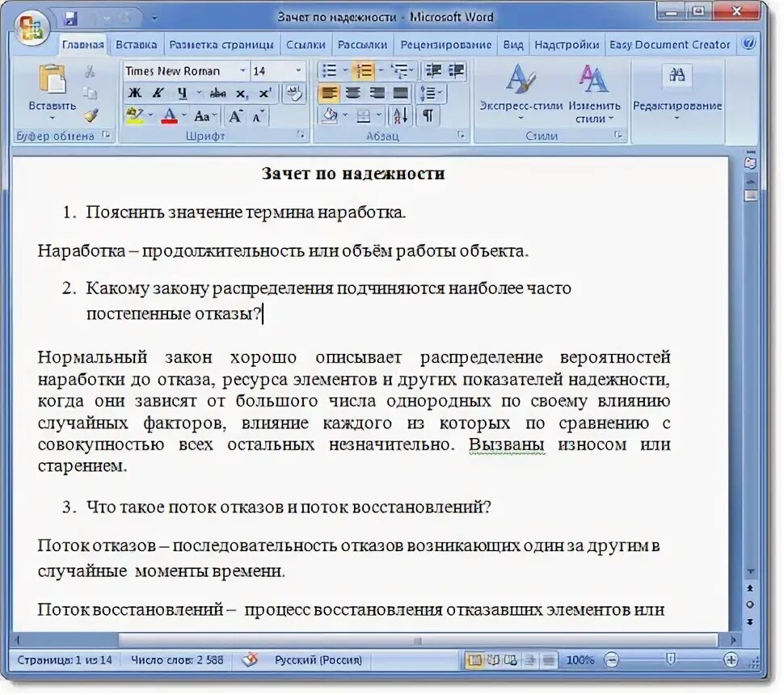Switch to Рассылки tab

pos(363,45)
